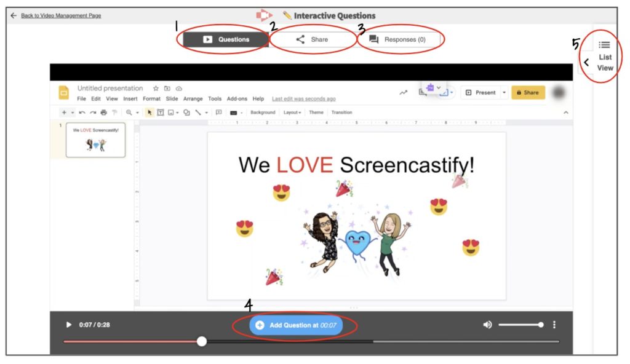Screen dimensions: 630x364
Task: Star the Untitled presentation
Action: 156,89
